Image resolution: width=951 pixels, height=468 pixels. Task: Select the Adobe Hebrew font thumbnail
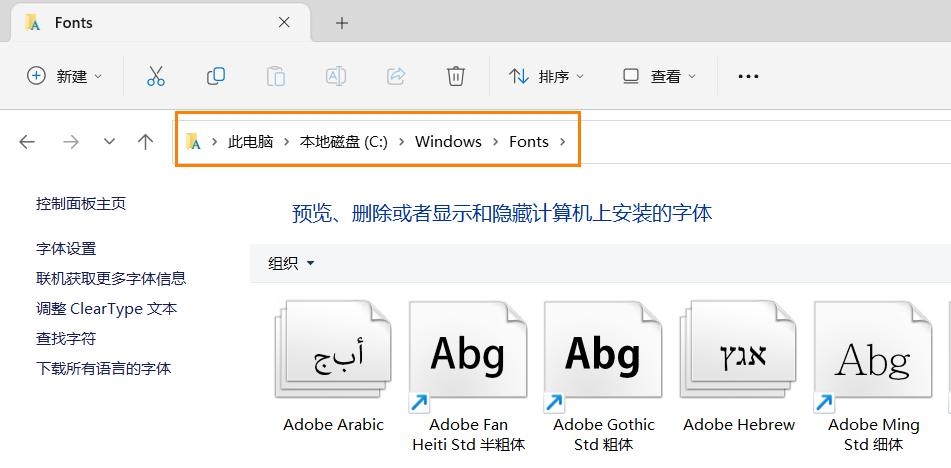(738, 350)
